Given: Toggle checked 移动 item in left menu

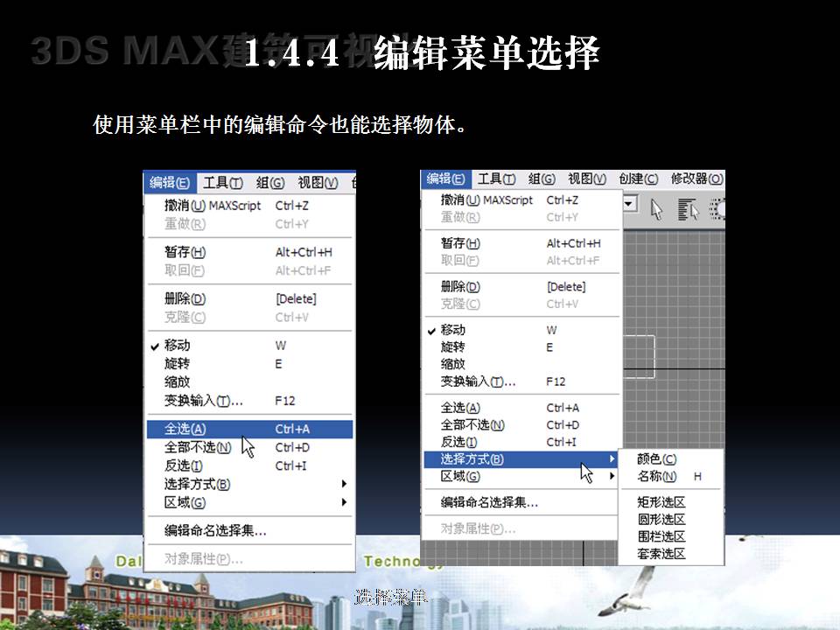Looking at the screenshot, I should 177,346.
